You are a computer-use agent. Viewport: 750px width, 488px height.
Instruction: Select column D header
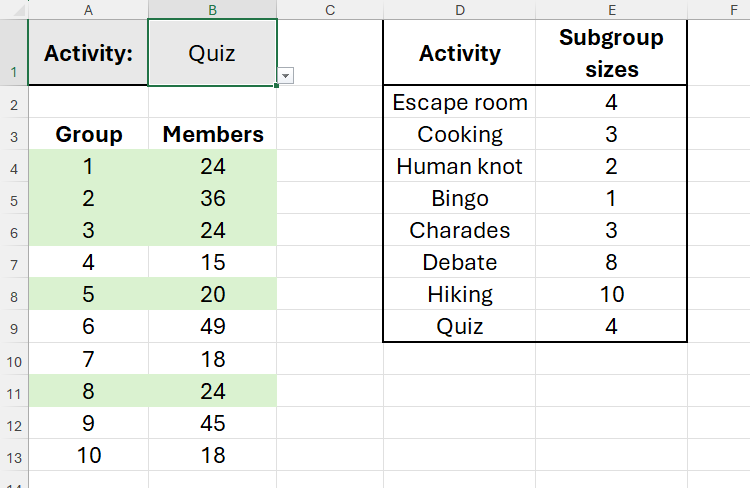coord(459,9)
